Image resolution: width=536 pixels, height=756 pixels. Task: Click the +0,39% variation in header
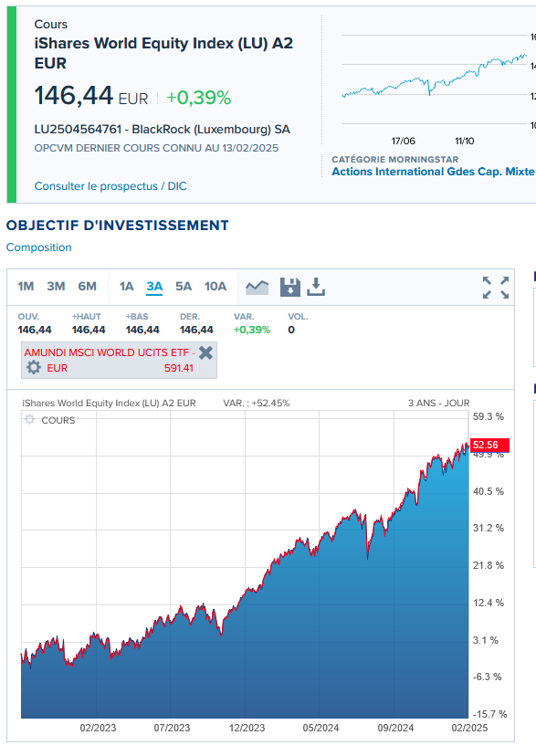coord(198,98)
